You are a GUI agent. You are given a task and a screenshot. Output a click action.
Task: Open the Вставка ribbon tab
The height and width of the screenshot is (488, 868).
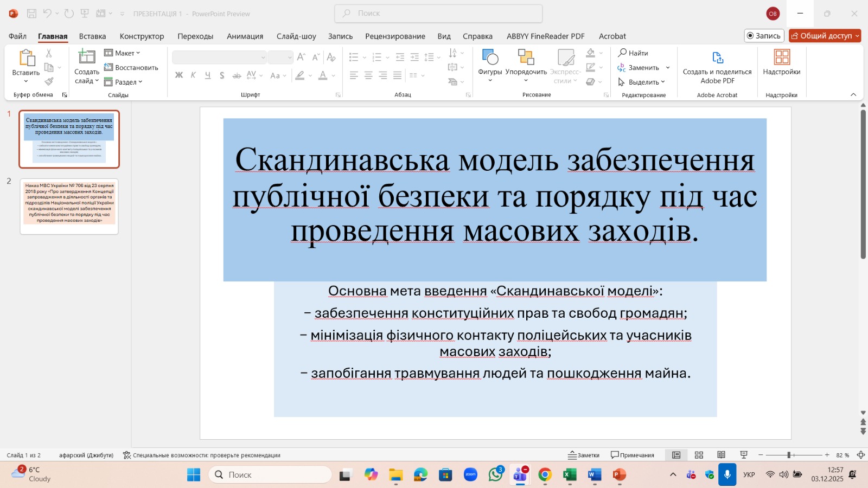(92, 36)
